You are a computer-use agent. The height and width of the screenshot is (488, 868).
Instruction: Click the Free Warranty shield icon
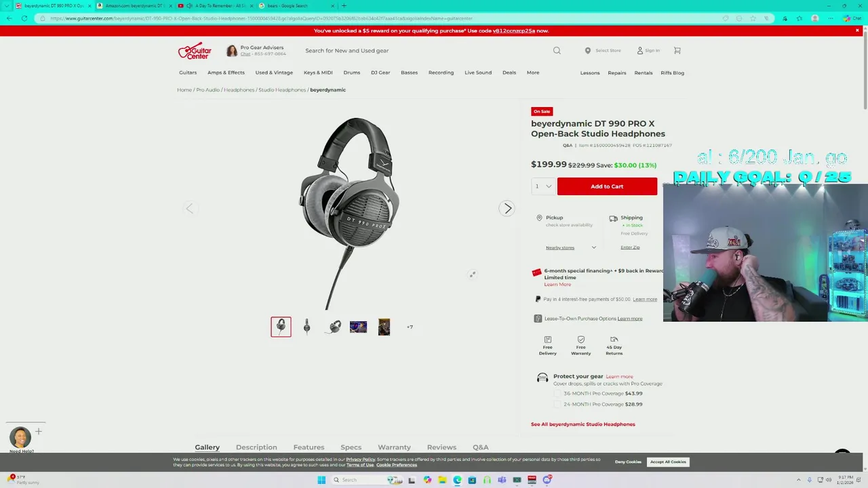coord(580,340)
